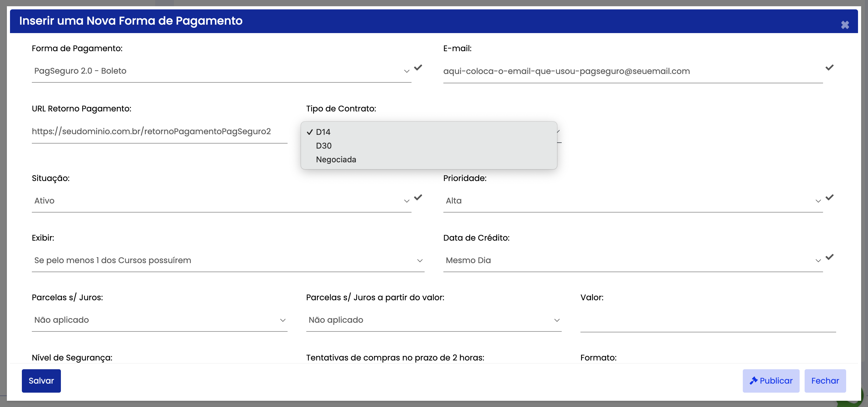Expand the Exibir dropdown
The height and width of the screenshot is (407, 868).
[x=228, y=260]
